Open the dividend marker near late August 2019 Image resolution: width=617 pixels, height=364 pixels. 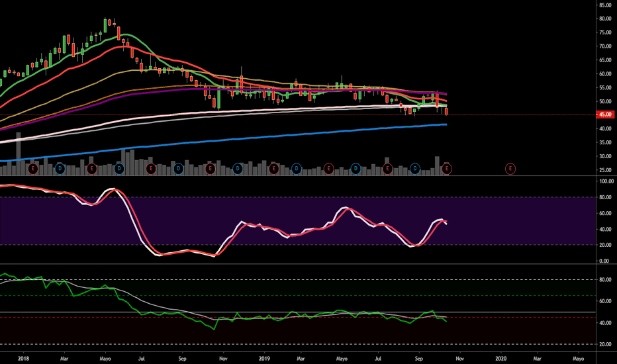(x=414, y=169)
